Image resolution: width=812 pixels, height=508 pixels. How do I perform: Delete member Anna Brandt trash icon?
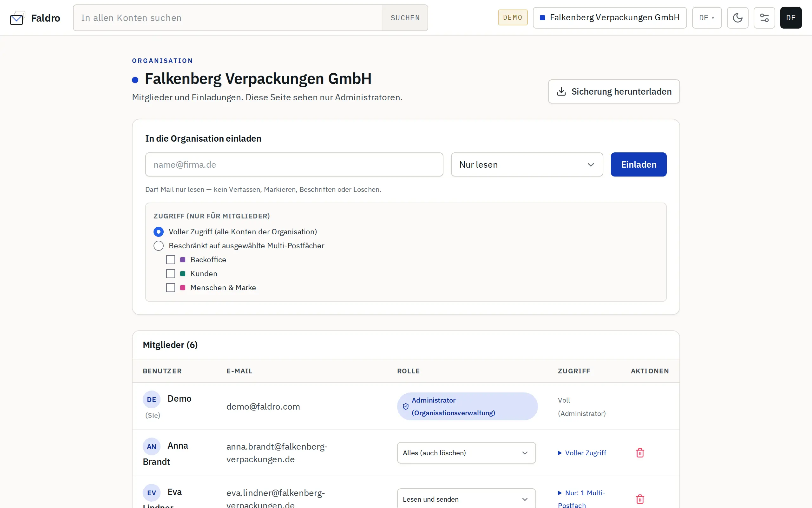(x=640, y=453)
